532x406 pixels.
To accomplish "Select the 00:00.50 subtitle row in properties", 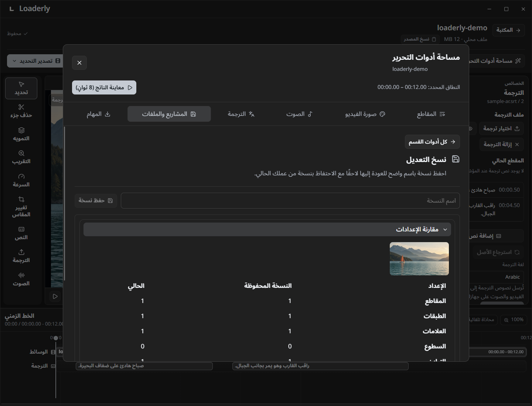I will tap(497, 190).
